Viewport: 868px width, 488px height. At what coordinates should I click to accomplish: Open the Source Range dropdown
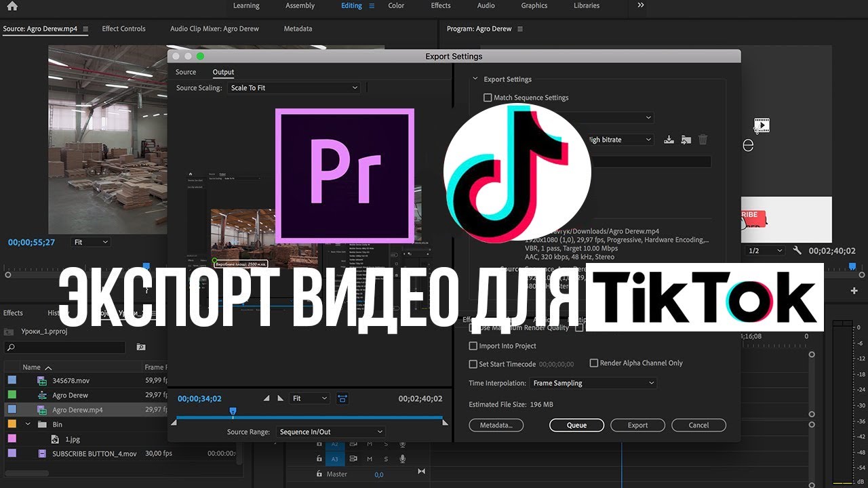pyautogui.click(x=330, y=432)
